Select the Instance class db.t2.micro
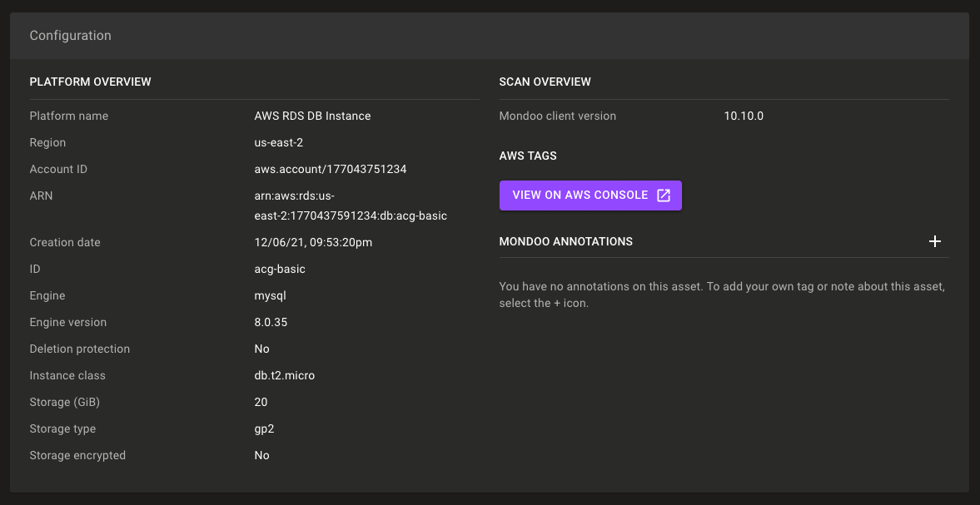 284,375
